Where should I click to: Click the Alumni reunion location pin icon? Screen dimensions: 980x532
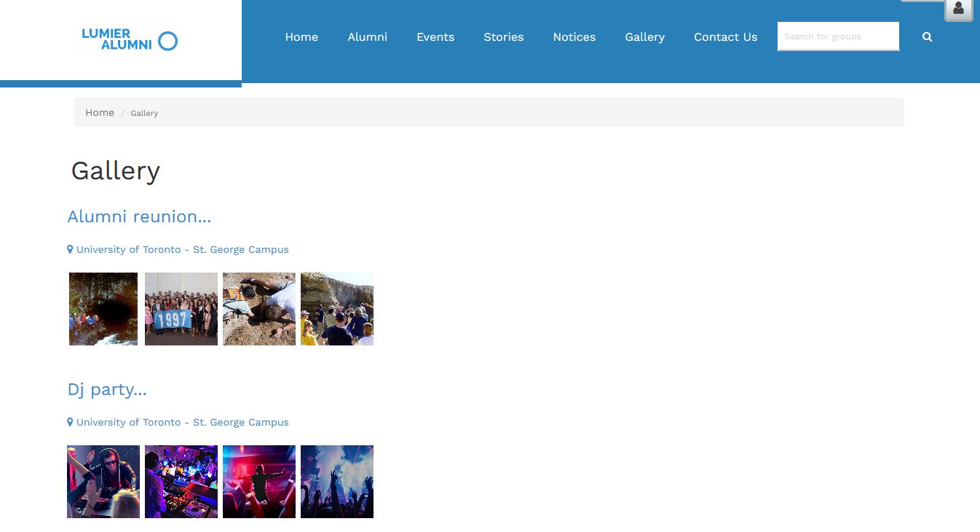(x=70, y=249)
